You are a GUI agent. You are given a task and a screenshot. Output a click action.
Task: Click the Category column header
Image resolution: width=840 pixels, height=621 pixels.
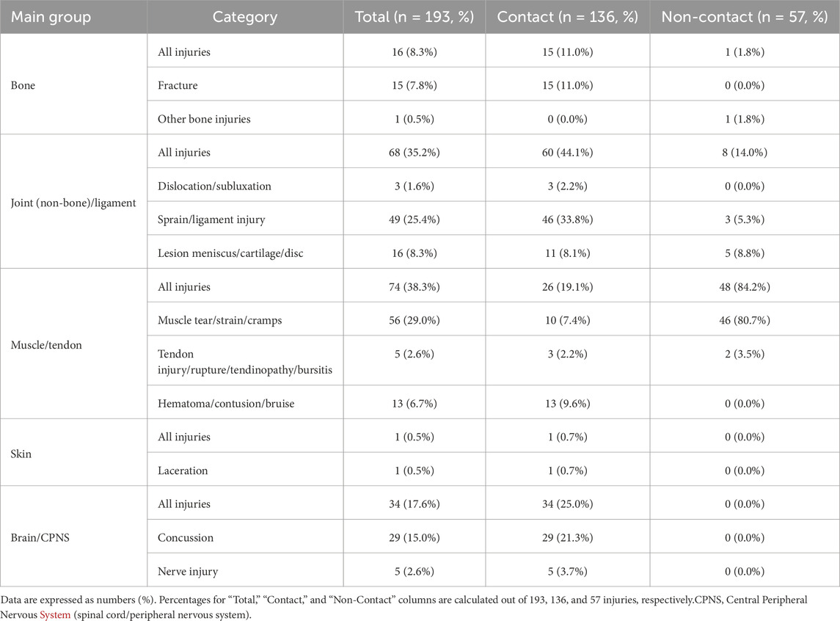(245, 17)
